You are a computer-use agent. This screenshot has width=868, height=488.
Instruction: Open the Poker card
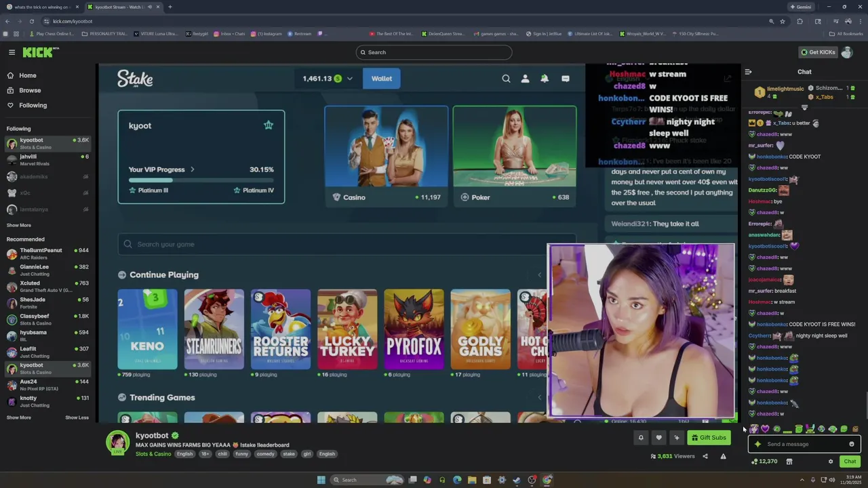point(515,156)
